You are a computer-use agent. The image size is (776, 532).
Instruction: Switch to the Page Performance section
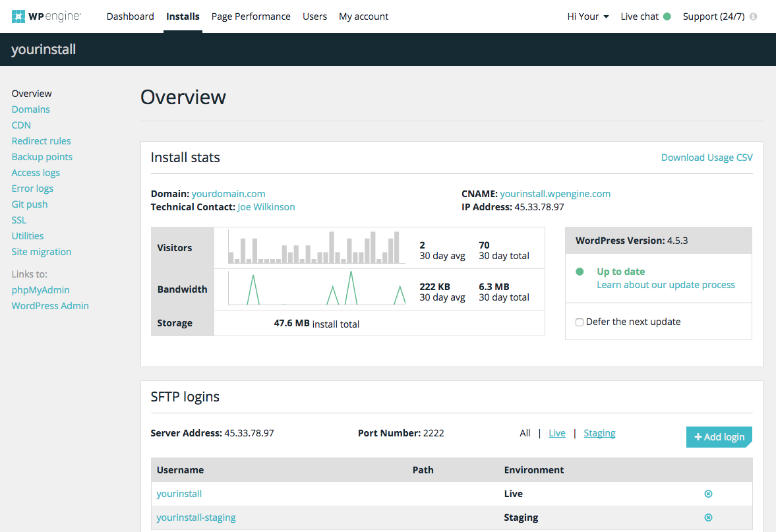(x=251, y=16)
